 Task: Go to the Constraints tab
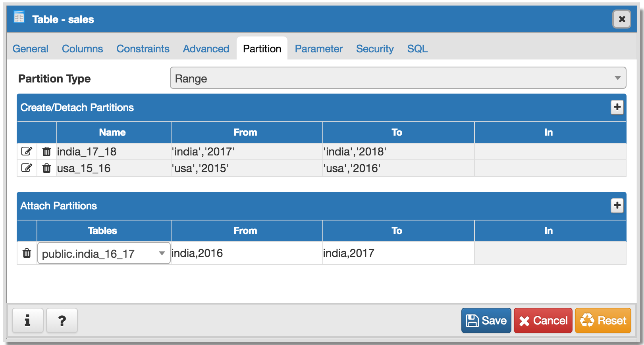click(x=143, y=49)
